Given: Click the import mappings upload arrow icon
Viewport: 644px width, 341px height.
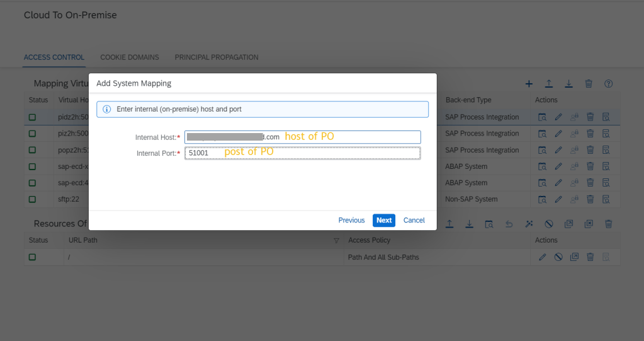Looking at the screenshot, I should click(x=549, y=84).
